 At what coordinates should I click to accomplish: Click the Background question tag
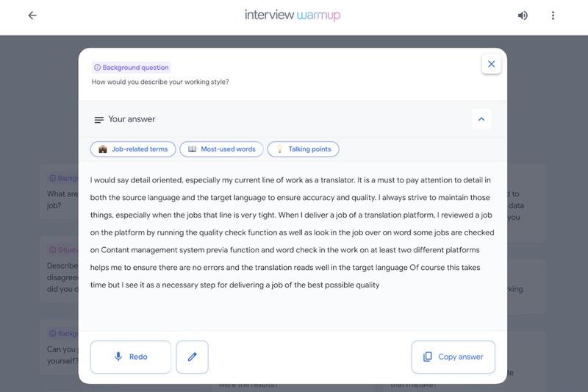132,68
